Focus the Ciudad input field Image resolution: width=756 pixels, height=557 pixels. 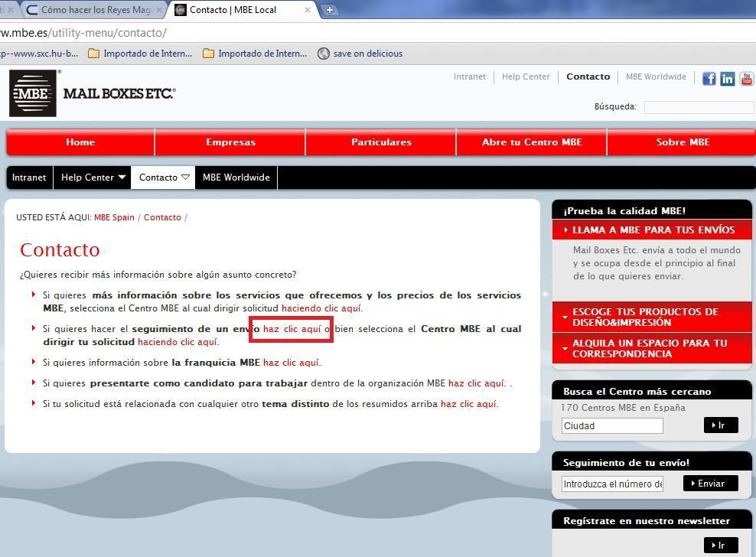[612, 425]
